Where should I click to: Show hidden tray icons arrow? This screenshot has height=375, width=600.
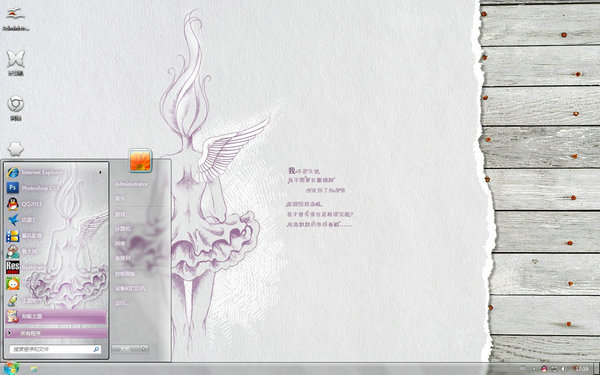coord(534,369)
